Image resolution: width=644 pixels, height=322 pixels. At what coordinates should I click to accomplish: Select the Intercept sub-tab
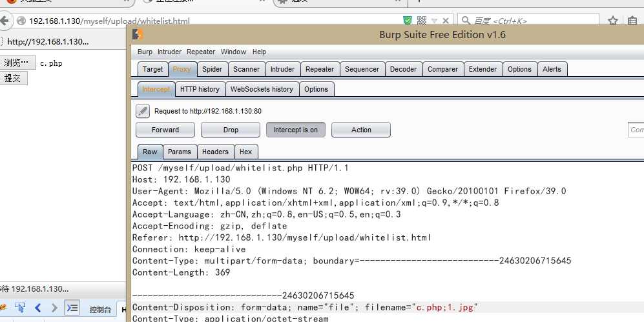tap(156, 89)
